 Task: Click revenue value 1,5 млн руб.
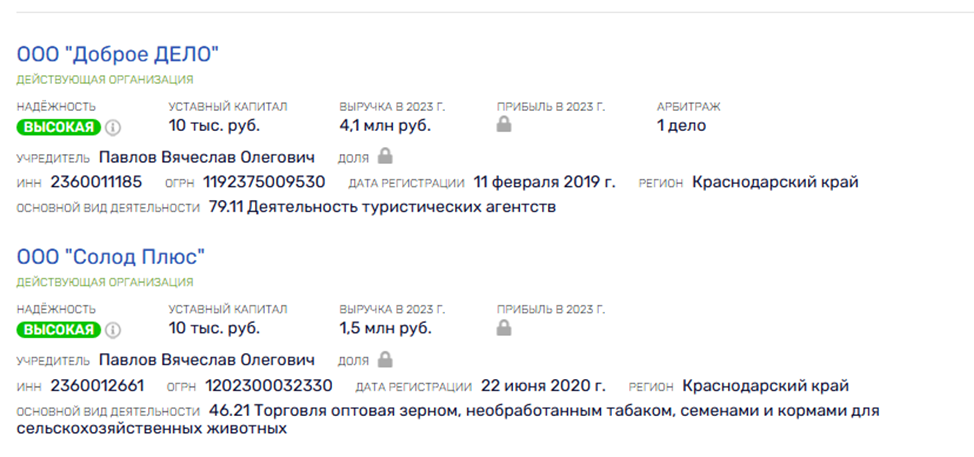(x=385, y=328)
